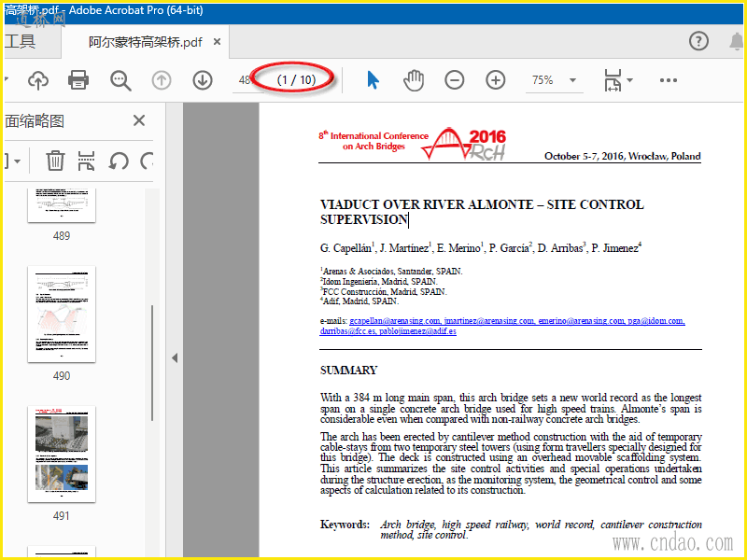Print the document using printer icon
The height and width of the screenshot is (560, 747).
78,80
